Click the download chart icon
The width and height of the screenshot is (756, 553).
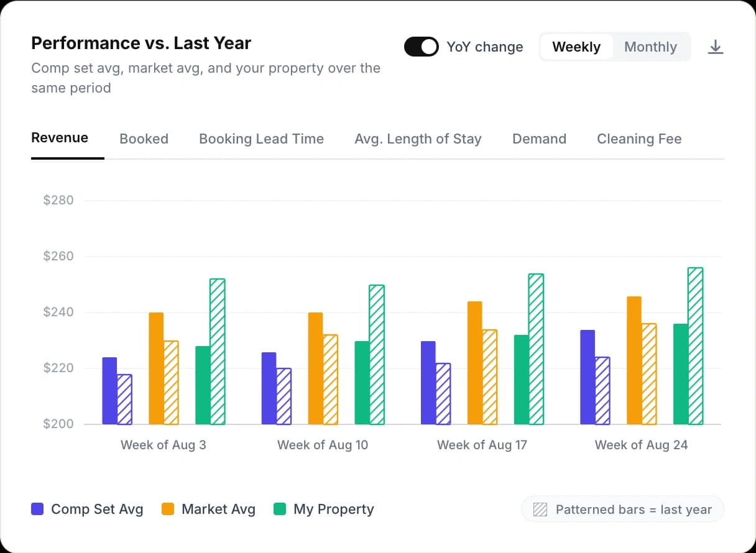tap(716, 47)
